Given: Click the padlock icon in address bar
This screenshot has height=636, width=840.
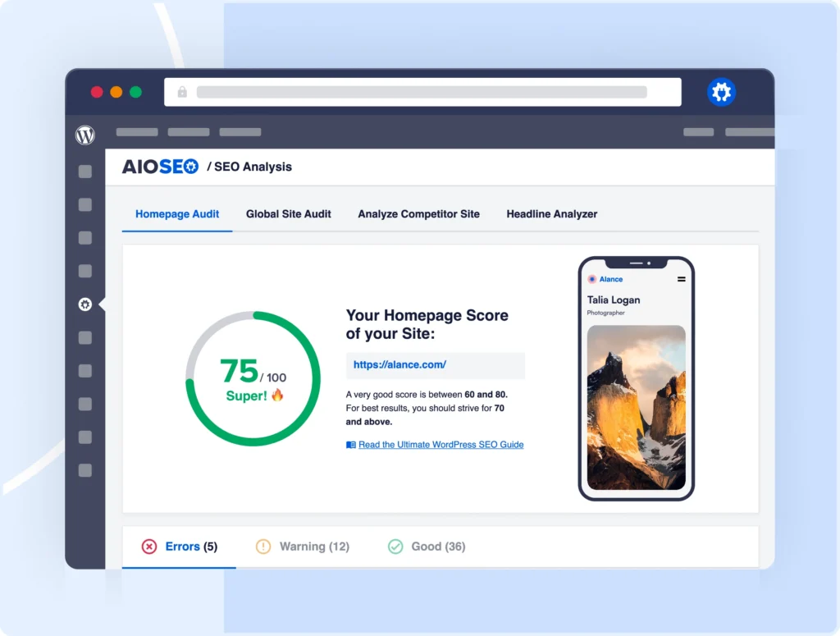Looking at the screenshot, I should tap(182, 92).
